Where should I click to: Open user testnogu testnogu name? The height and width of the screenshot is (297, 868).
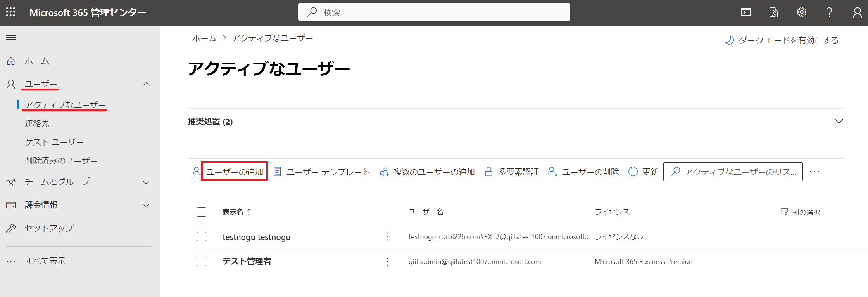[x=256, y=237]
